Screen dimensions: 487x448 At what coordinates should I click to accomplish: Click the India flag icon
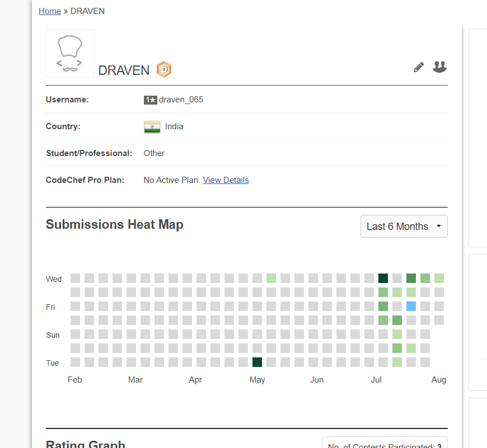pos(152,127)
